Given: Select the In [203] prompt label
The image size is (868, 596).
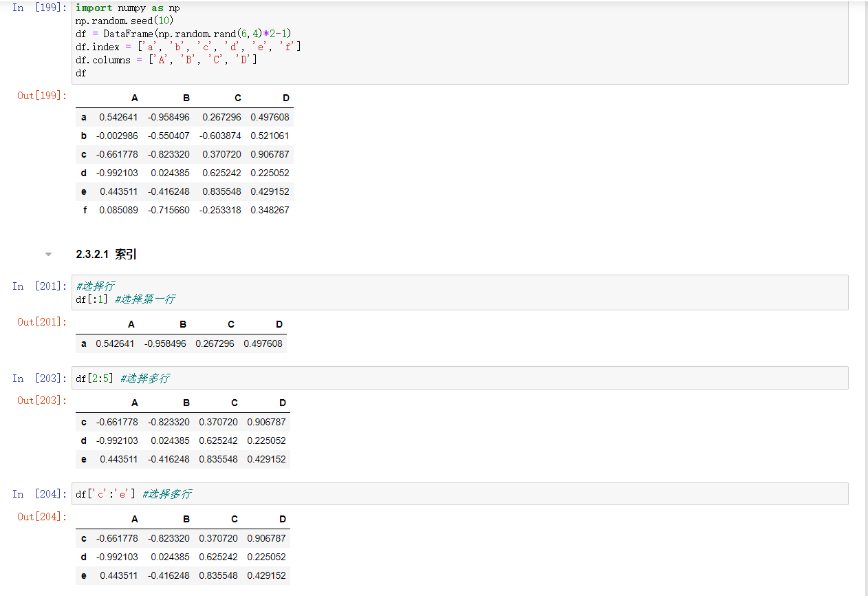Looking at the screenshot, I should pos(40,379).
